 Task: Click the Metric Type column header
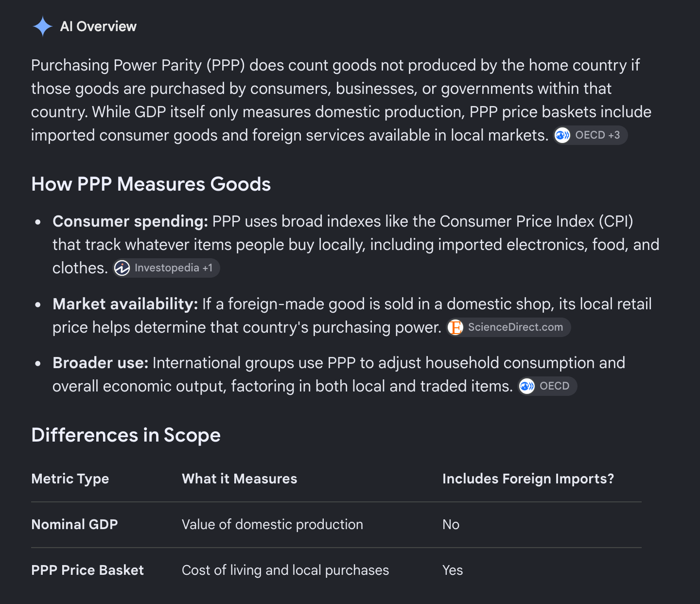click(70, 479)
